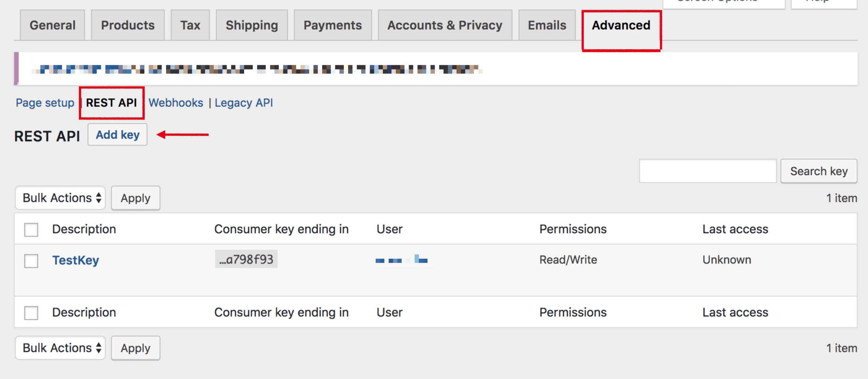This screenshot has height=379, width=868.
Task: Open the Page setup section
Action: pos(45,103)
